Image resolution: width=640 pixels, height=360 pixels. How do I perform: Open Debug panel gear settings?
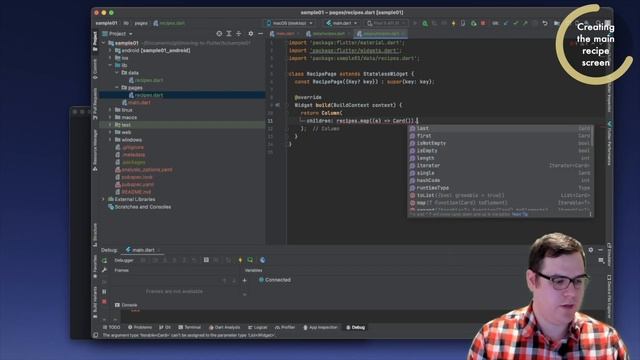591,250
